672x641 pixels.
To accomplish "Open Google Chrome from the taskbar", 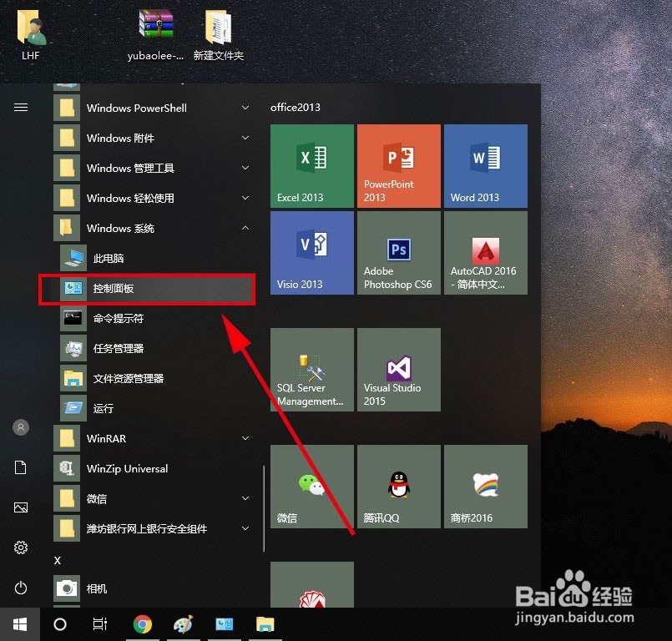I will [x=142, y=623].
